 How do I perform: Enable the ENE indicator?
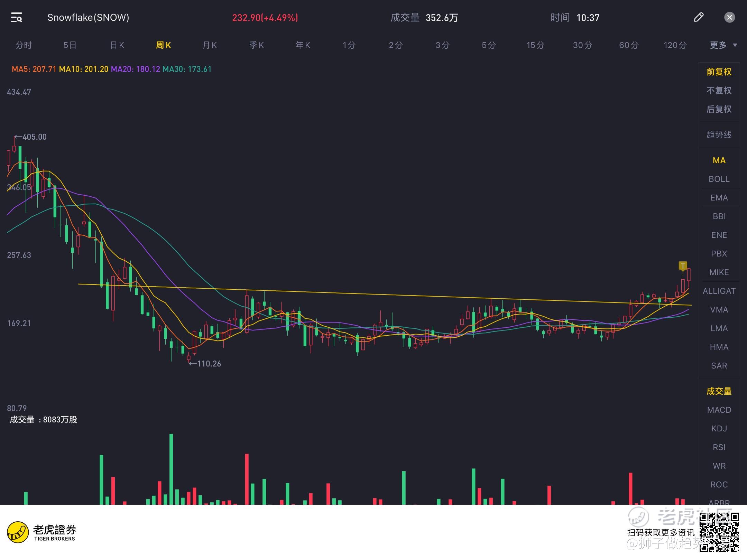click(719, 235)
